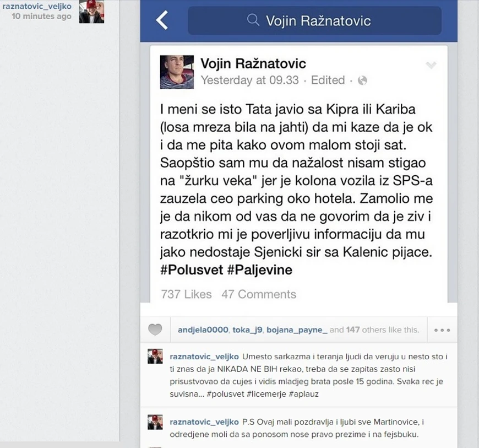479x448 pixels.
Task: Toggle the heart like button
Action: (155, 330)
